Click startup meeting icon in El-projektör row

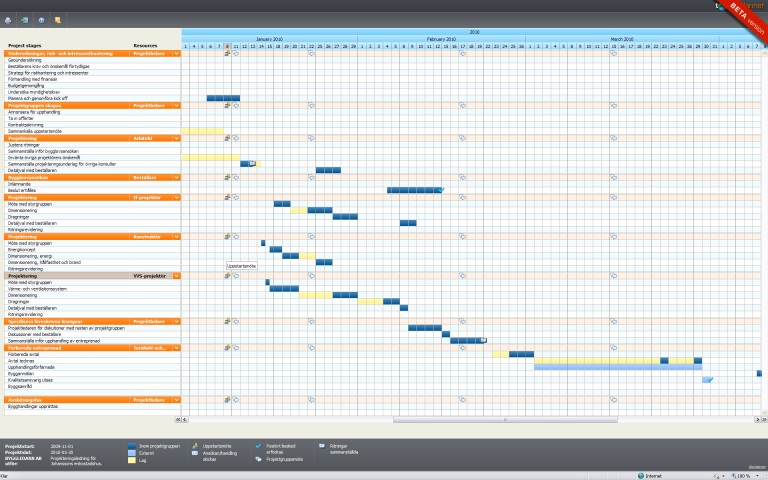pyautogui.click(x=227, y=197)
